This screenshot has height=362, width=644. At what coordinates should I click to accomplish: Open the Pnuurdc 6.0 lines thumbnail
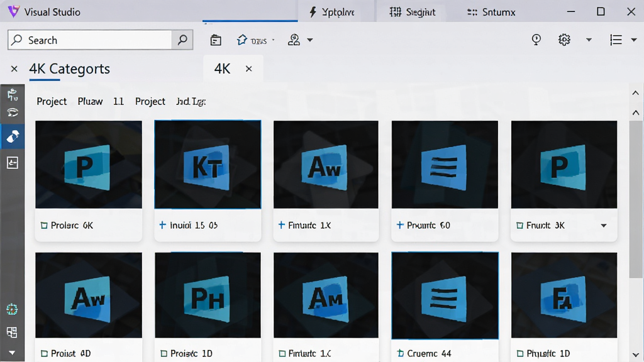coord(445,165)
